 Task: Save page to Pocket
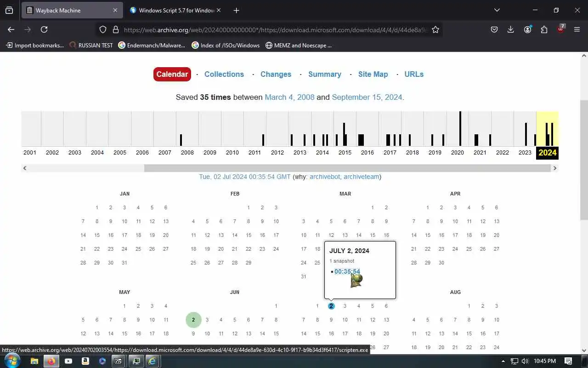(494, 29)
